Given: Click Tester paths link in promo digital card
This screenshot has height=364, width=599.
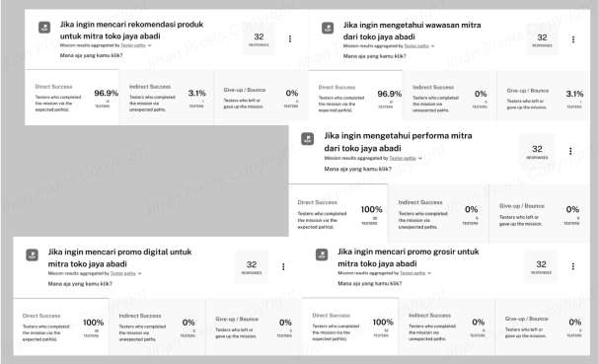Looking at the screenshot, I should [x=123, y=273].
